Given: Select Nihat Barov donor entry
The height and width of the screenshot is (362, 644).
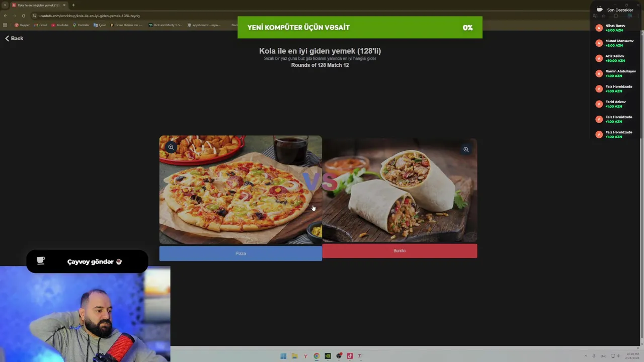Looking at the screenshot, I should (x=615, y=28).
